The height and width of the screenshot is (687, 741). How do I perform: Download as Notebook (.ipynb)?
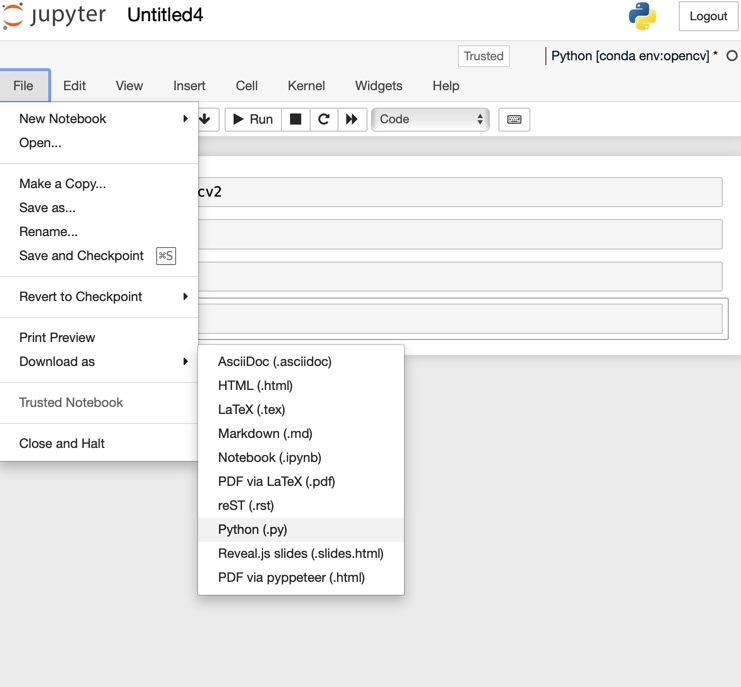[x=301, y=458]
